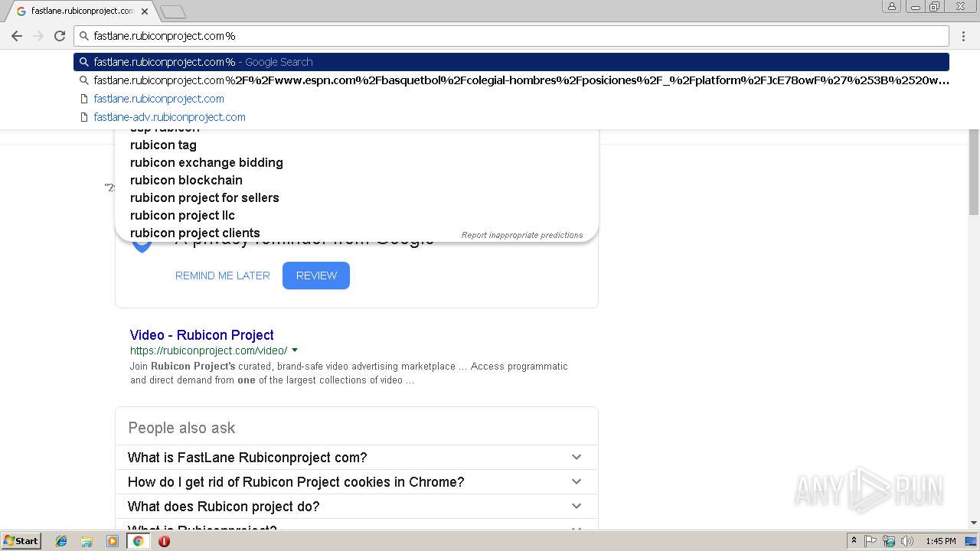Pick the 'rubicon project clients' prediction

pos(195,233)
